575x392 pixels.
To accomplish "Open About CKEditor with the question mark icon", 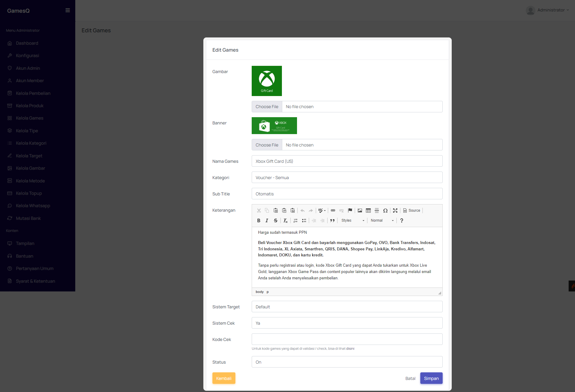I will click(x=402, y=220).
